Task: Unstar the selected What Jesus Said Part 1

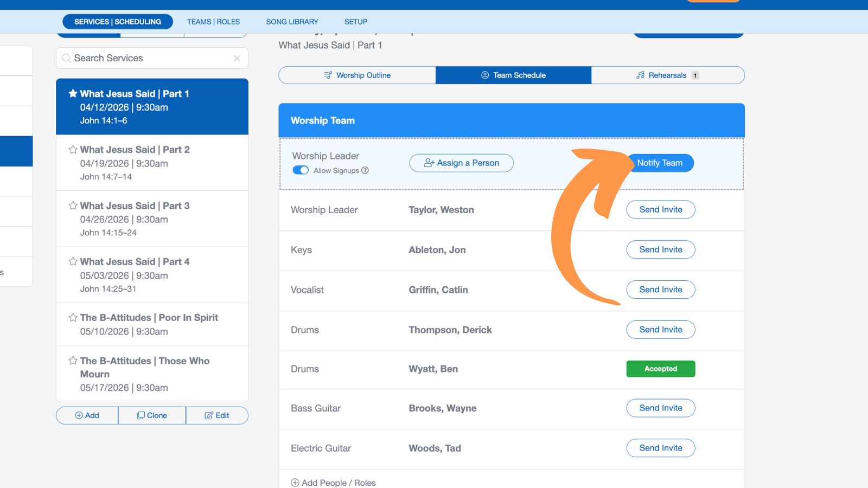Action: (x=73, y=93)
